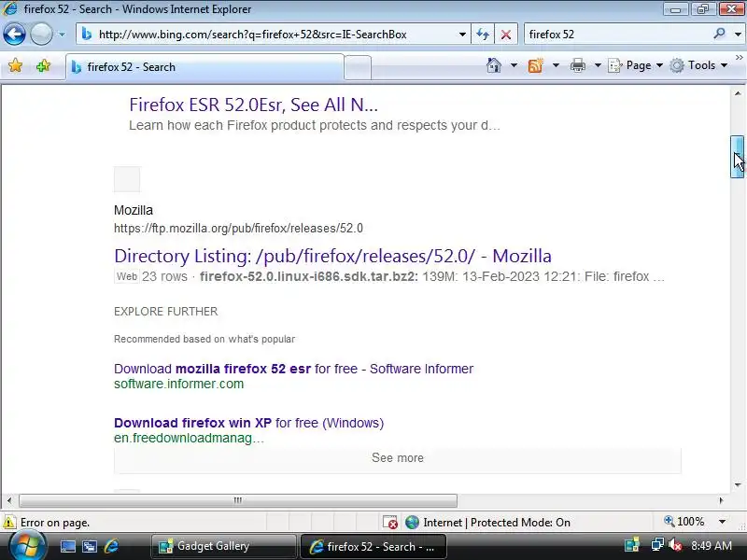This screenshot has height=560, width=747.
Task: Click Show Desktop quick launch icon
Action: 67,546
